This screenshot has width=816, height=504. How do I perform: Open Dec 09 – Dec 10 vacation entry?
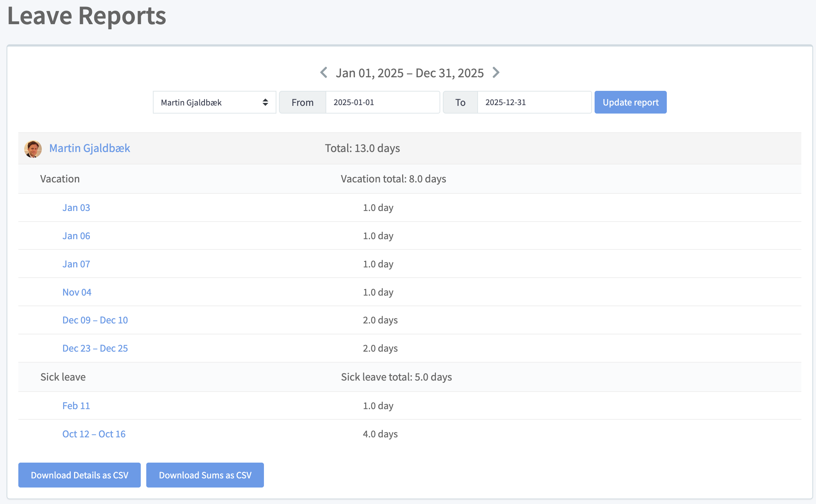click(95, 320)
